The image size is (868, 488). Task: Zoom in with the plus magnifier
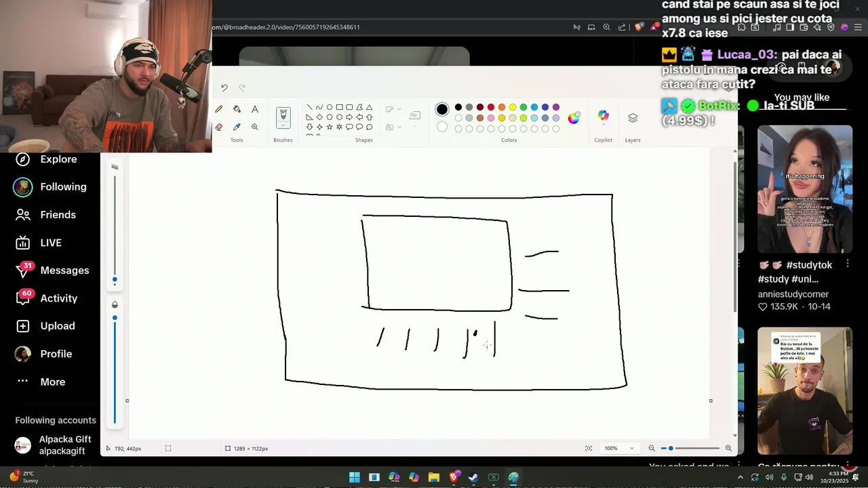point(729,448)
